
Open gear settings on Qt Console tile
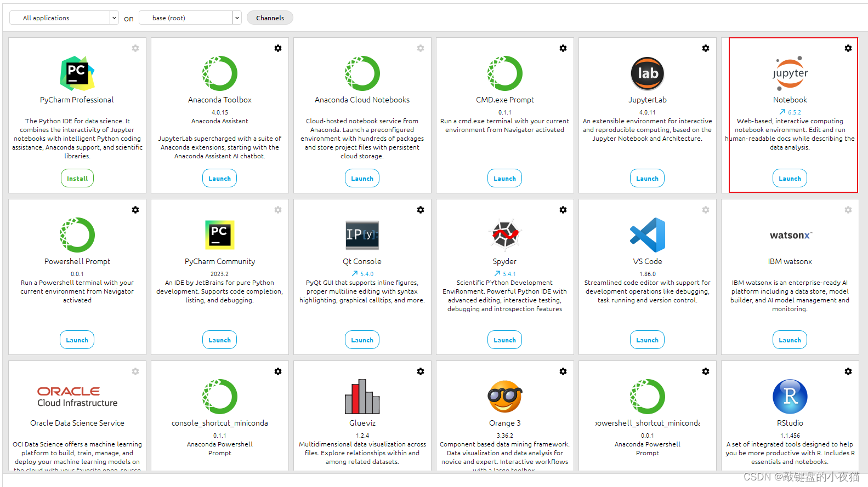(x=421, y=210)
